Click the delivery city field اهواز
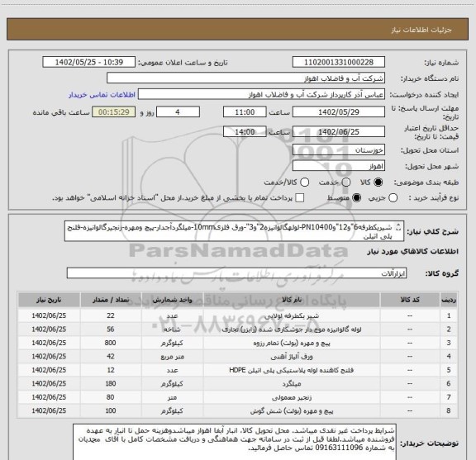 click(339, 166)
